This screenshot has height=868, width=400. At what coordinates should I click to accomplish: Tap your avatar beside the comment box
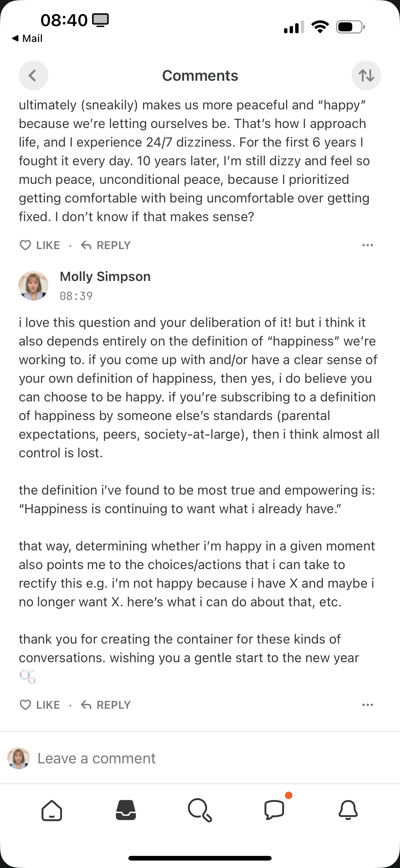(x=19, y=758)
